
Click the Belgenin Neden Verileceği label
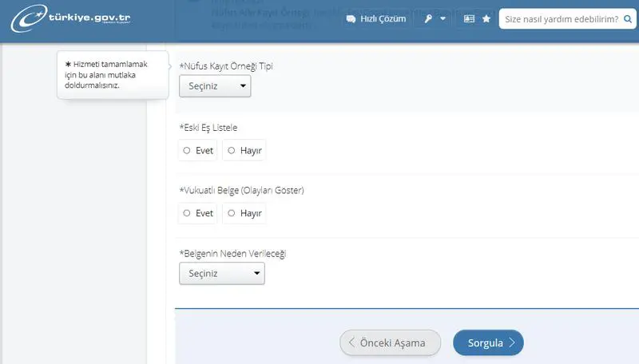pos(232,253)
